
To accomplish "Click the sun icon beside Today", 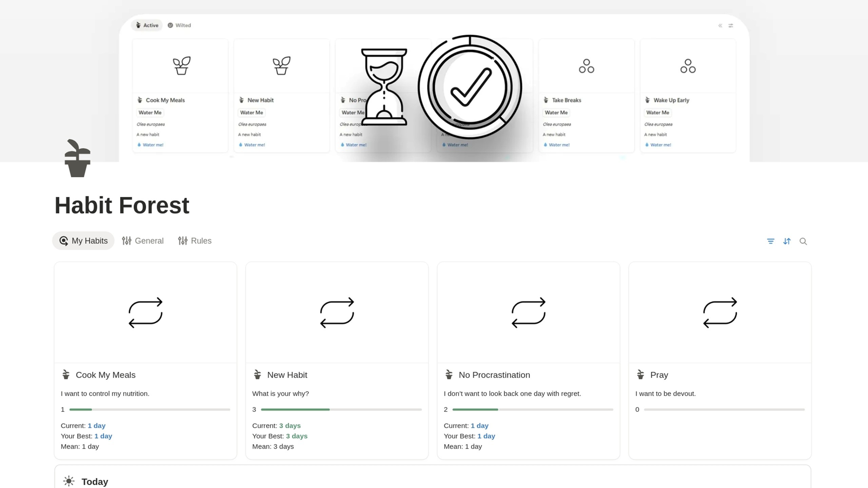I will 69,481.
